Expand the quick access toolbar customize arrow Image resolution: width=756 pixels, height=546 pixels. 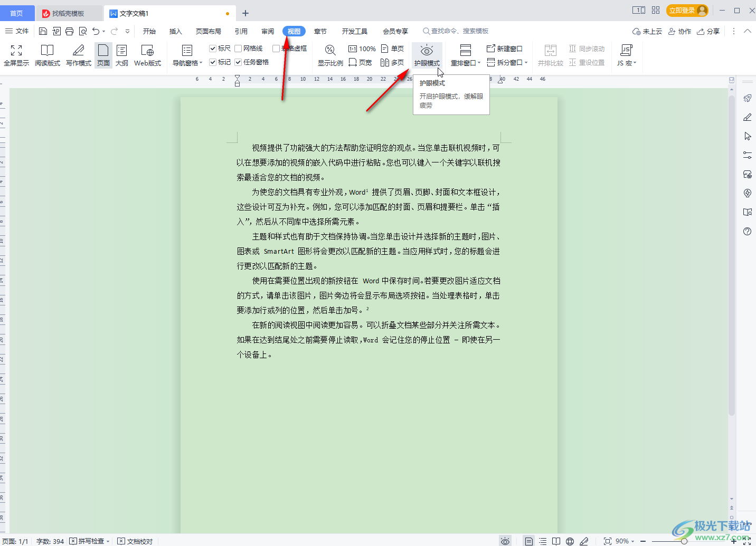tap(127, 32)
